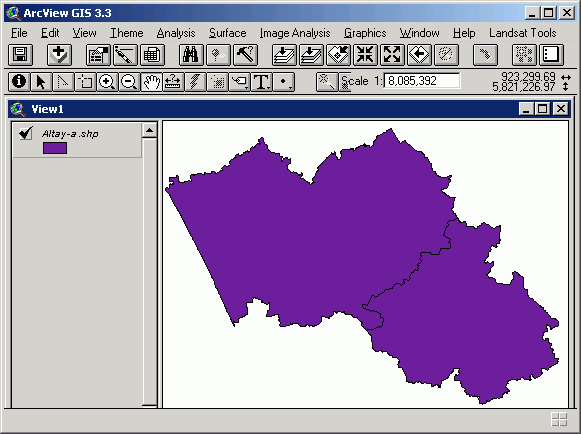Viewport: 581px width, 434px height.
Task: Uncheck the Altay-a.shp theme visibility checkbox
Action: (x=26, y=133)
